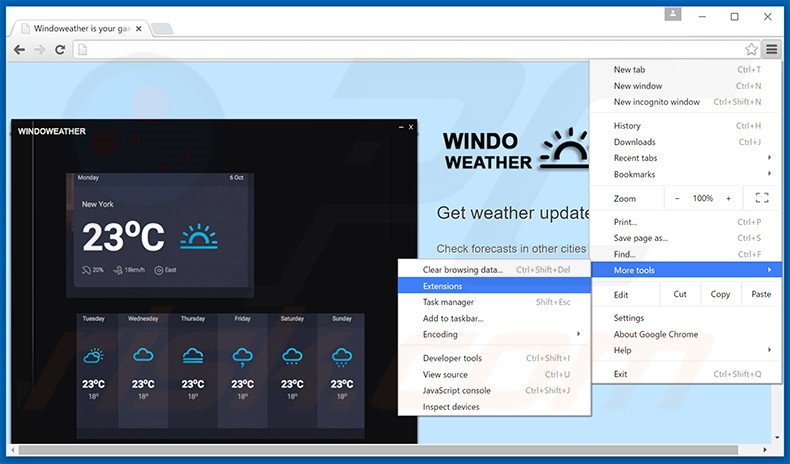Close the Windoweather browser tab

pyautogui.click(x=139, y=29)
